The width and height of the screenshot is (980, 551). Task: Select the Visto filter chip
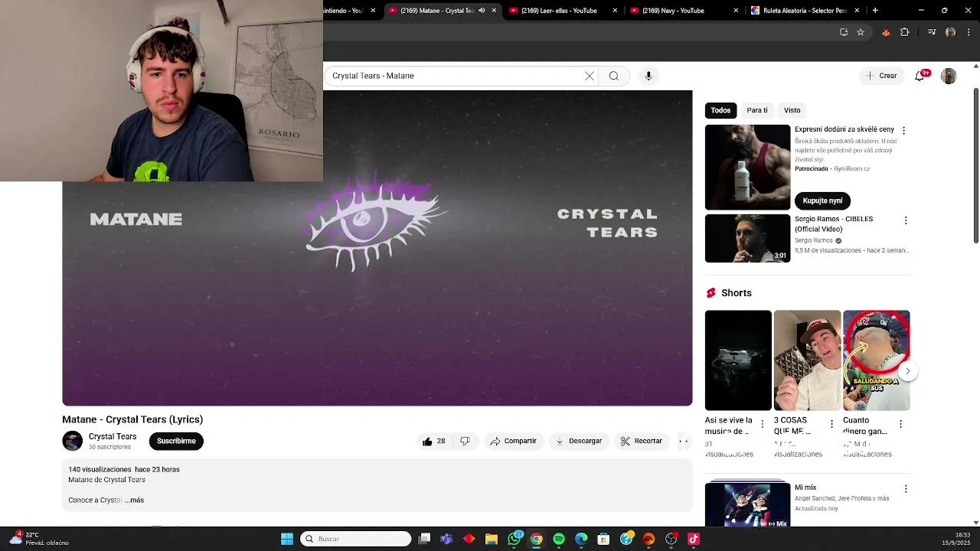tap(792, 110)
